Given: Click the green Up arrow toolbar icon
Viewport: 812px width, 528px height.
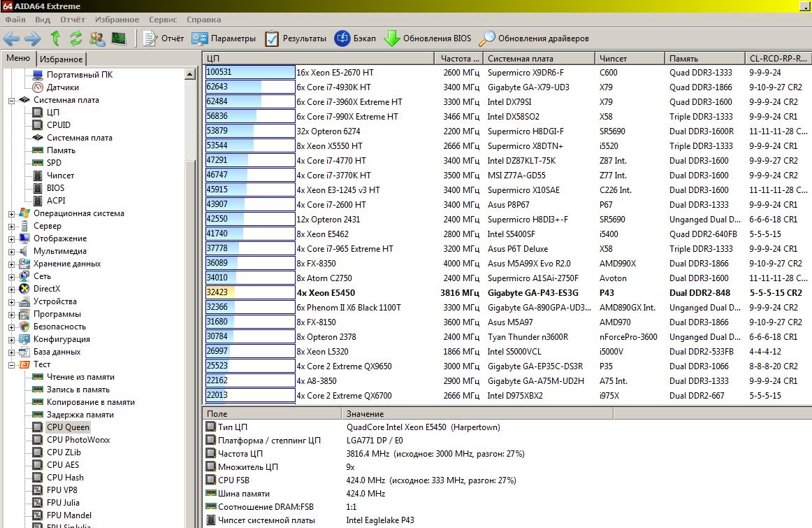Looking at the screenshot, I should click(55, 38).
